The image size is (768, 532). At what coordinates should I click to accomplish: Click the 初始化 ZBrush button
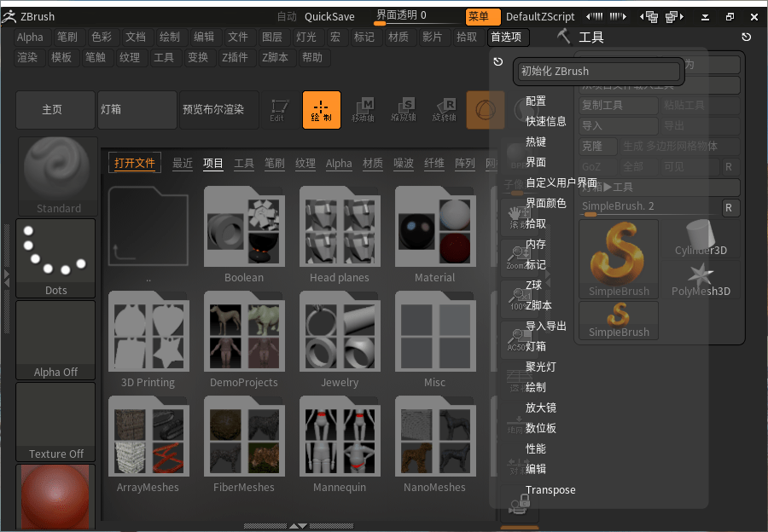(598, 71)
